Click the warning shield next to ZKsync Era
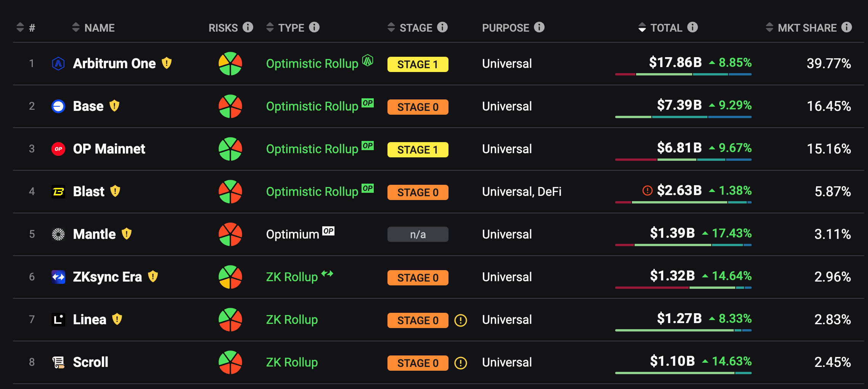This screenshot has height=389, width=868. [x=153, y=276]
